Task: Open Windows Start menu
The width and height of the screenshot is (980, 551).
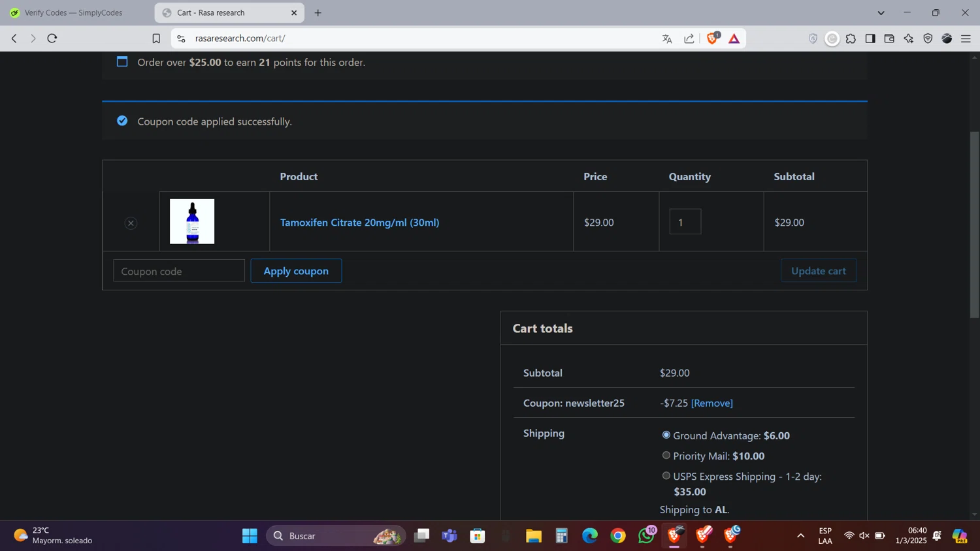Action: [x=250, y=536]
